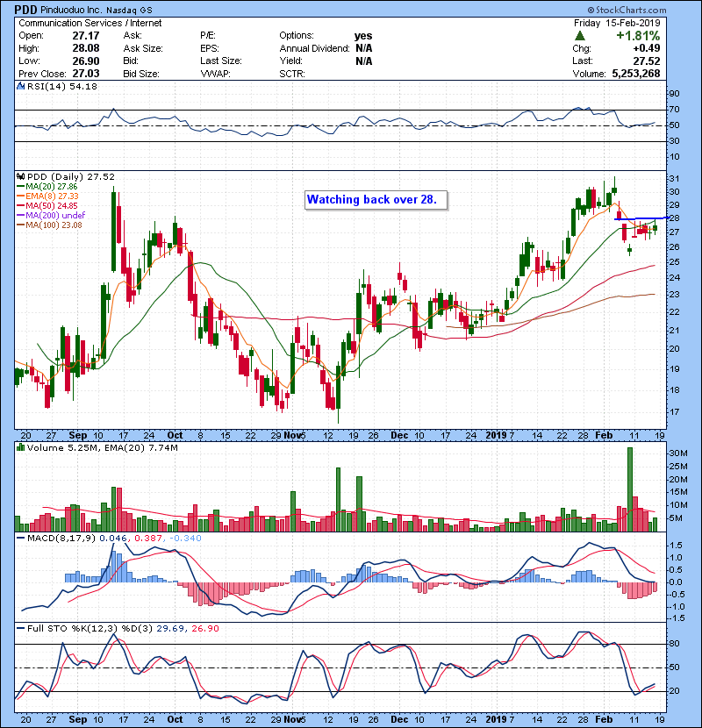Click the MA(100) 23.08 legend entry
The width and height of the screenshot is (702, 728).
(49, 225)
